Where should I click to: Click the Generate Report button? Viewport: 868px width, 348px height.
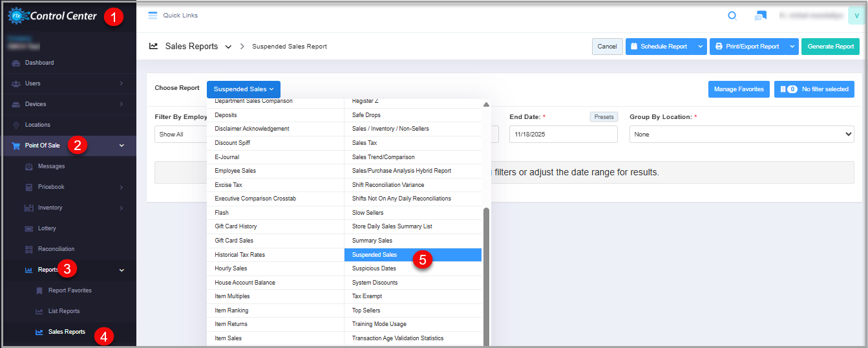coord(830,47)
